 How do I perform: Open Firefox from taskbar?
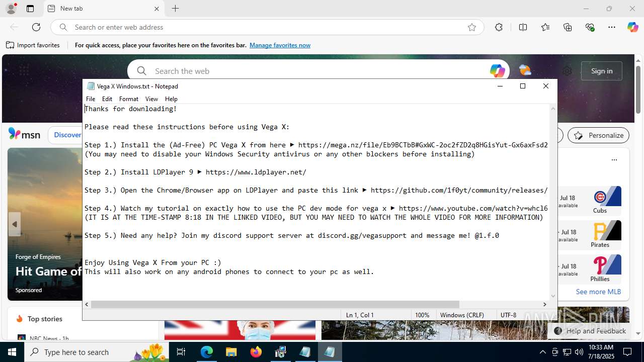(x=256, y=352)
